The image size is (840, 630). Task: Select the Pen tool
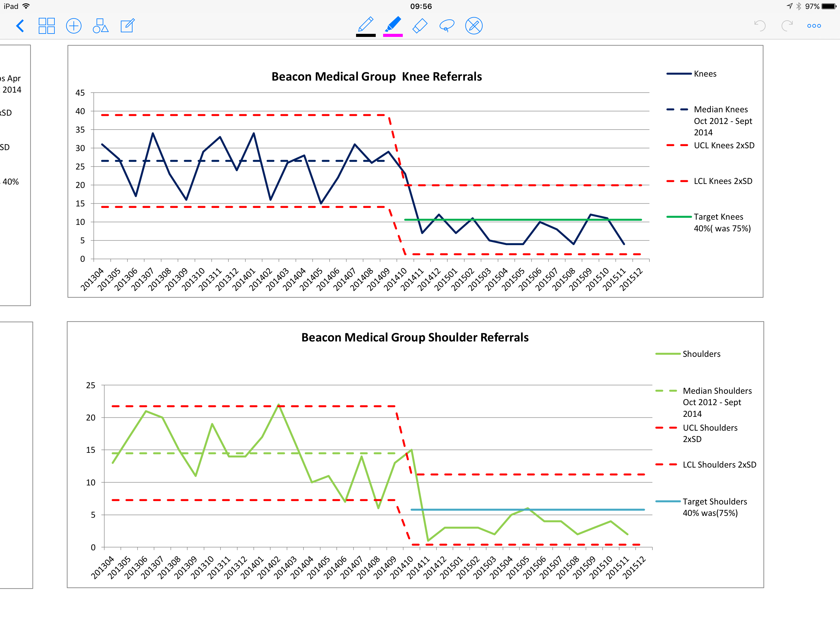point(366,24)
